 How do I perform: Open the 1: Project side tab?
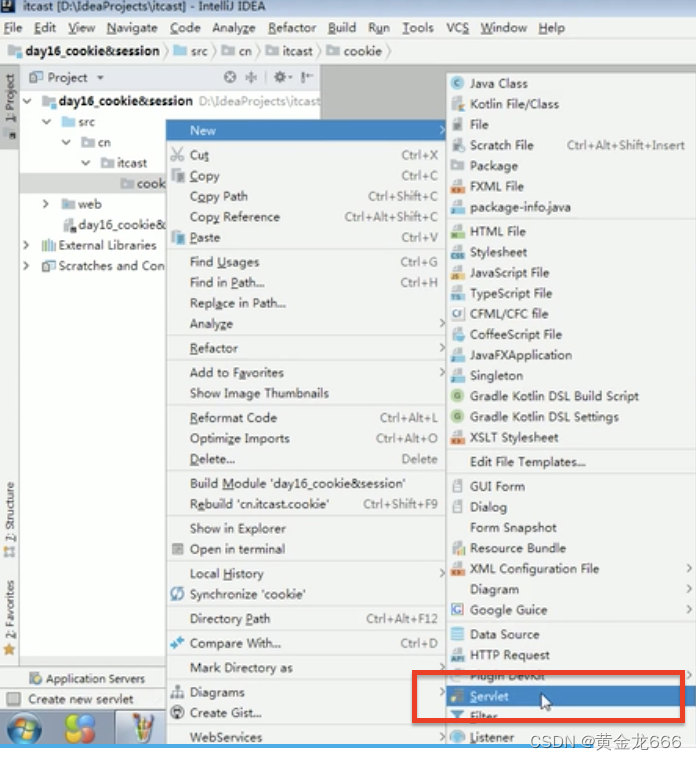click(10, 106)
